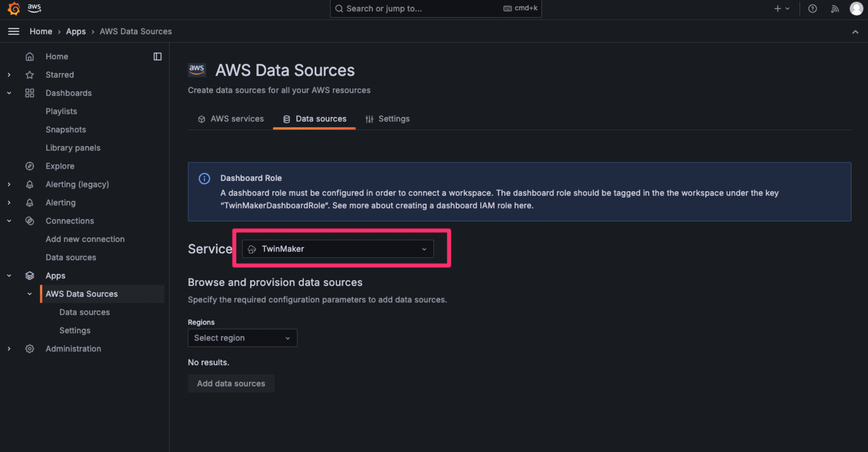Open the Select region dropdown

point(243,338)
